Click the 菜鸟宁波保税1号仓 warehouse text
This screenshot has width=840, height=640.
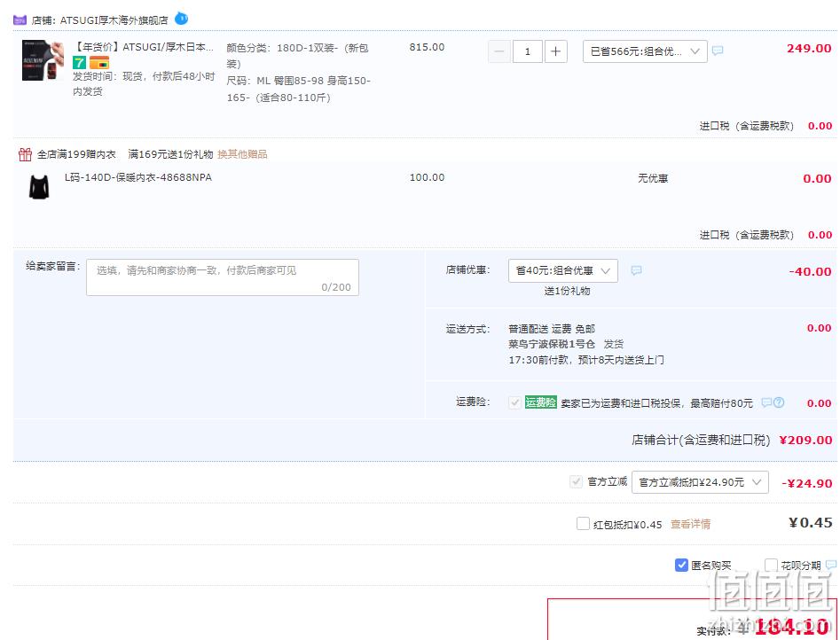tap(551, 344)
